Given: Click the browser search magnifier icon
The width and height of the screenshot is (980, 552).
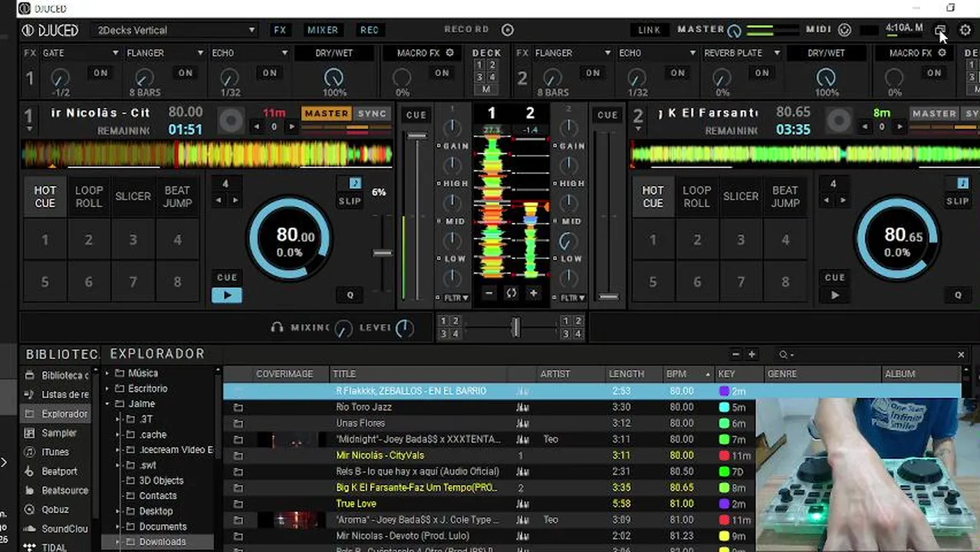Looking at the screenshot, I should tap(783, 354).
